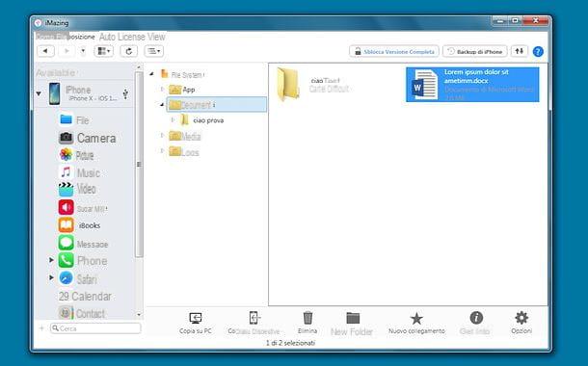This screenshot has height=366, width=588.
Task: Select File System root in tree
Action: [x=182, y=74]
